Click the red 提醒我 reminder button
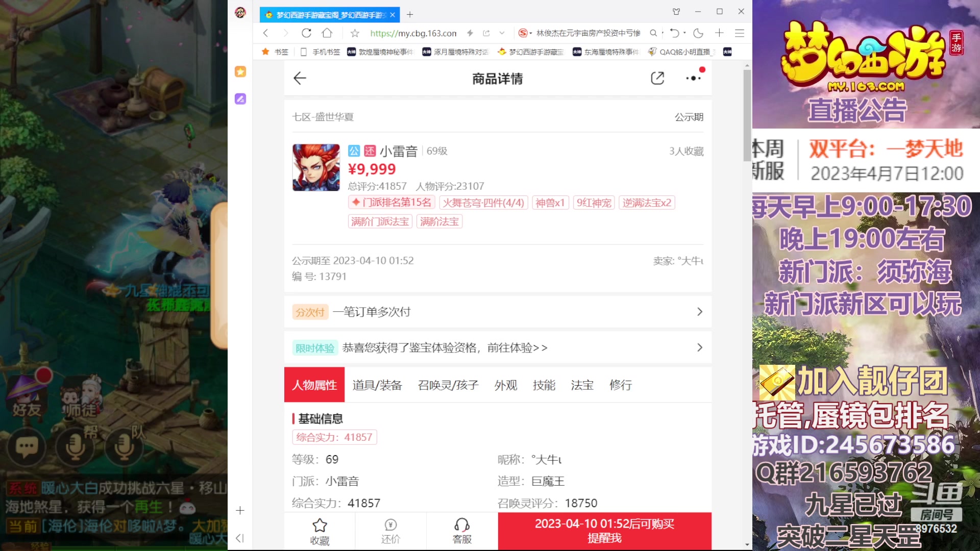 [605, 531]
